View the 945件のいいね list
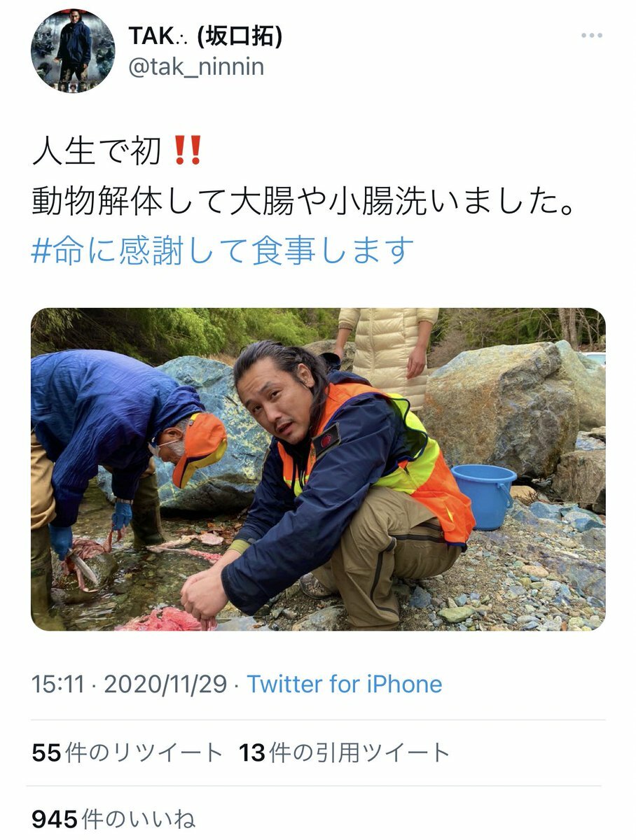 click(113, 820)
